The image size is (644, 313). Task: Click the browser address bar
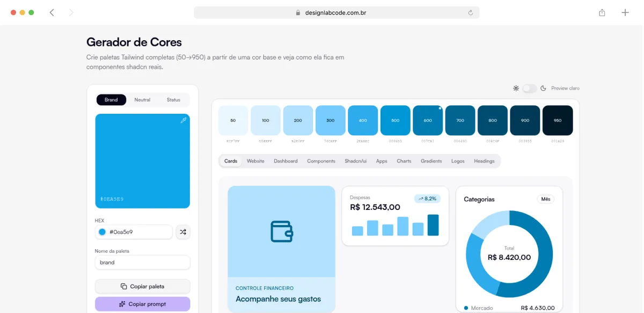click(x=336, y=12)
